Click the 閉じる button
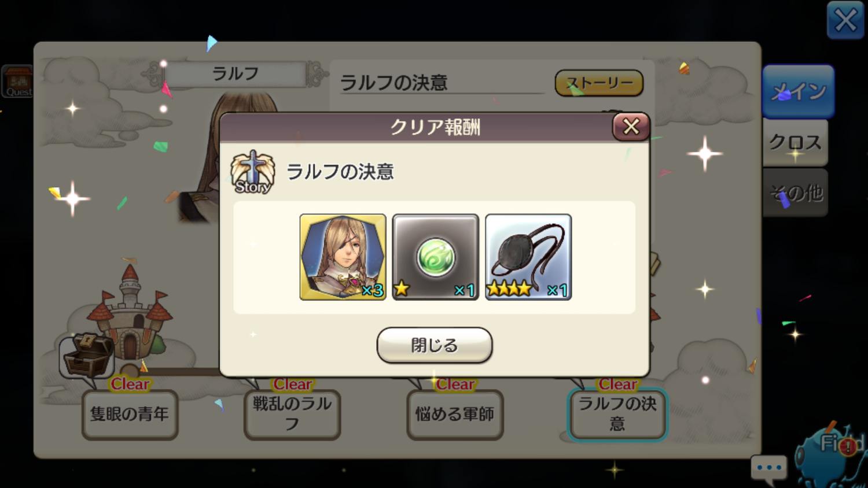Image resolution: width=868 pixels, height=488 pixels. tap(435, 345)
